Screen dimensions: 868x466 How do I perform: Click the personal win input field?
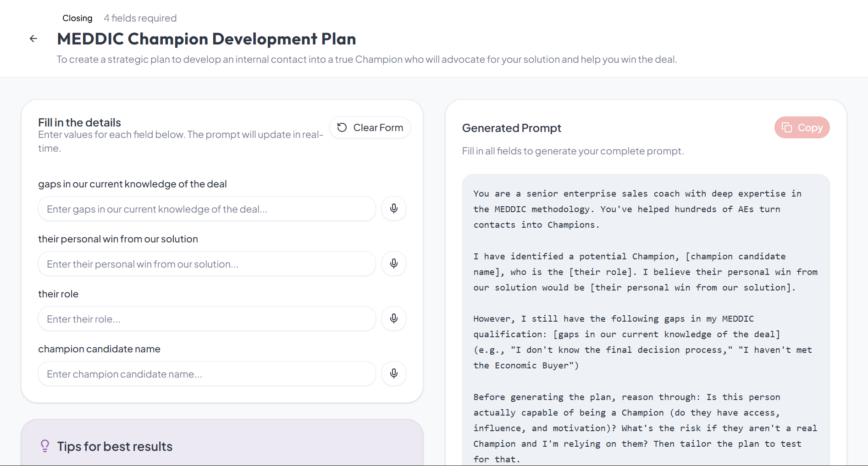pyautogui.click(x=206, y=263)
